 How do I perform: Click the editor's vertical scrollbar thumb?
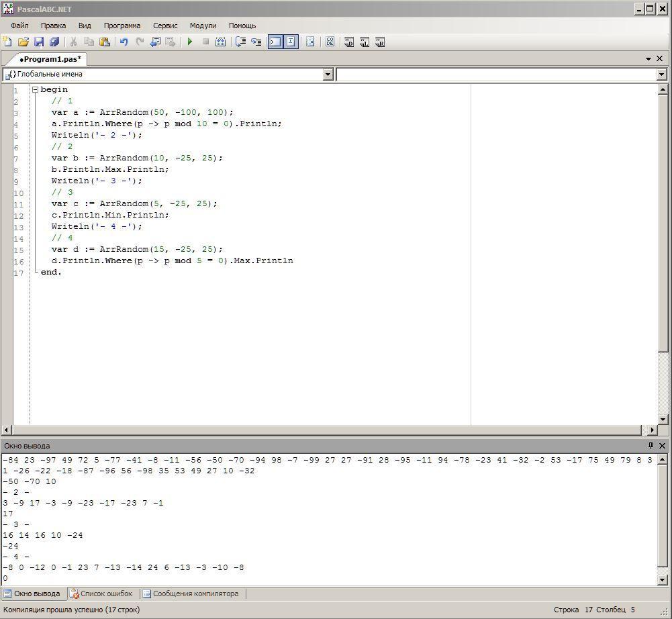663,222
